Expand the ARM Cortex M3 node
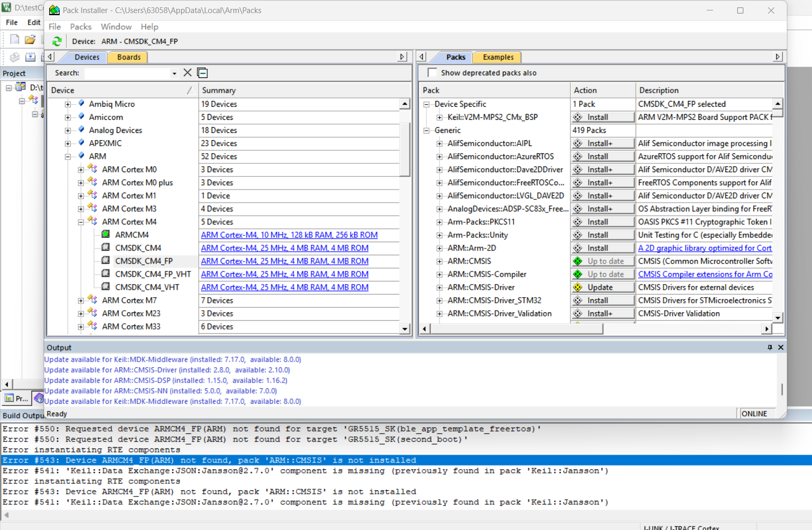This screenshot has height=530, width=812. coord(81,209)
